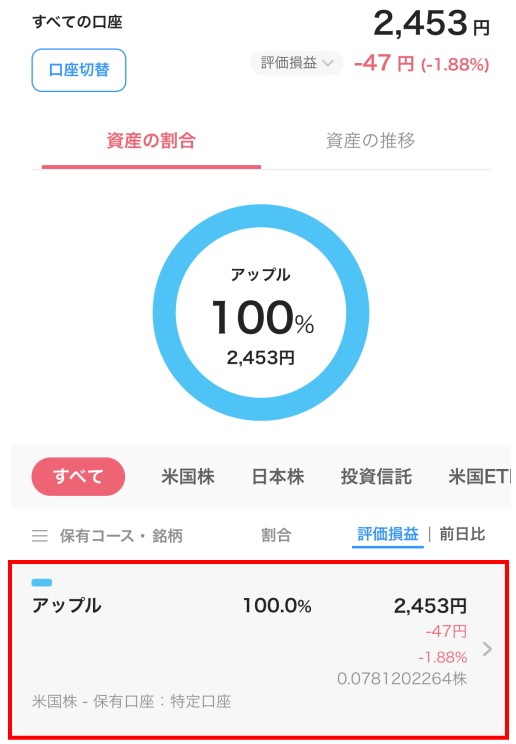Click the blue アップル color marker
Screen dimensions: 516x744
tap(42, 583)
